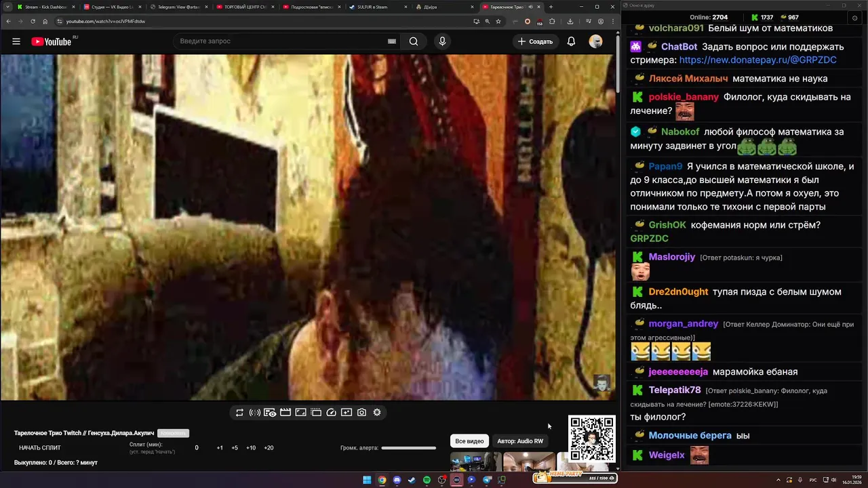The width and height of the screenshot is (868, 488).
Task: Click the Копировать button next to title
Action: (173, 433)
